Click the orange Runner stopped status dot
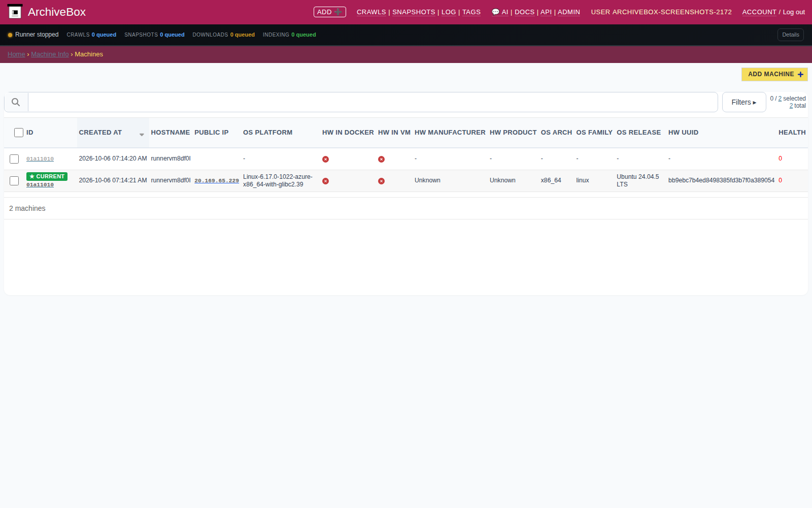The height and width of the screenshot is (508, 812). pos(10,35)
